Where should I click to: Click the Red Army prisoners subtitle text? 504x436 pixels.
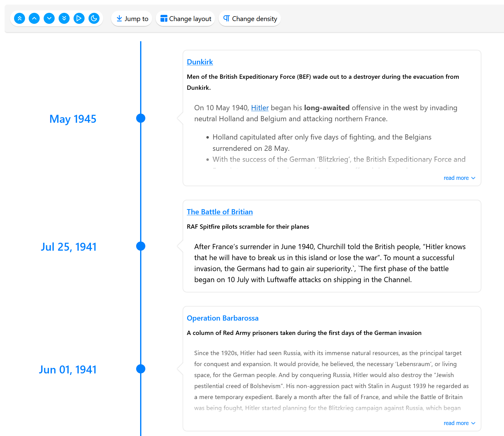tap(304, 333)
